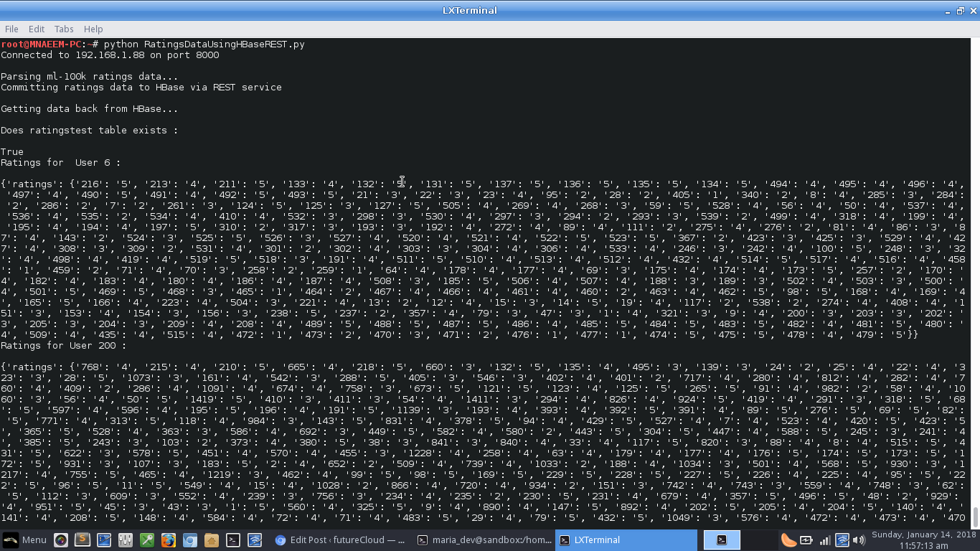Click the volume speaker tray icon
Viewport: 980px width, 551px height.
pyautogui.click(x=859, y=540)
